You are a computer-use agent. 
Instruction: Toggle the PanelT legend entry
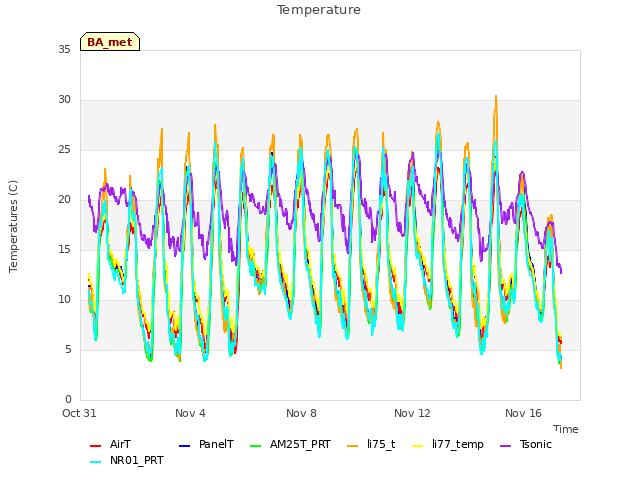207,444
